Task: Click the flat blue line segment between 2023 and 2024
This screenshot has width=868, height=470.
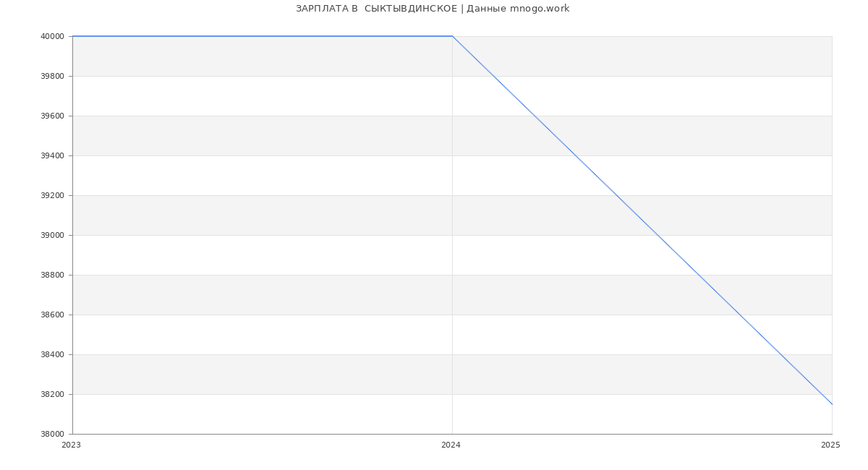Action: point(262,36)
